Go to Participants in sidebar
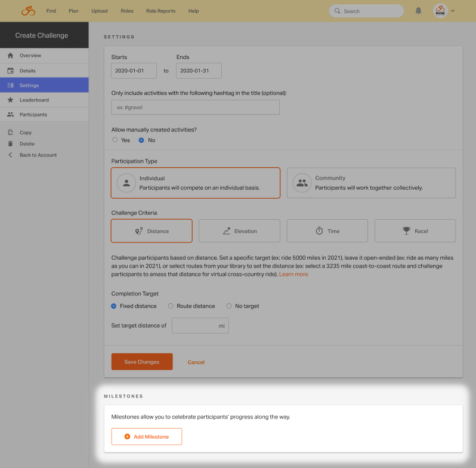Image resolution: width=476 pixels, height=468 pixels. pos(44,115)
